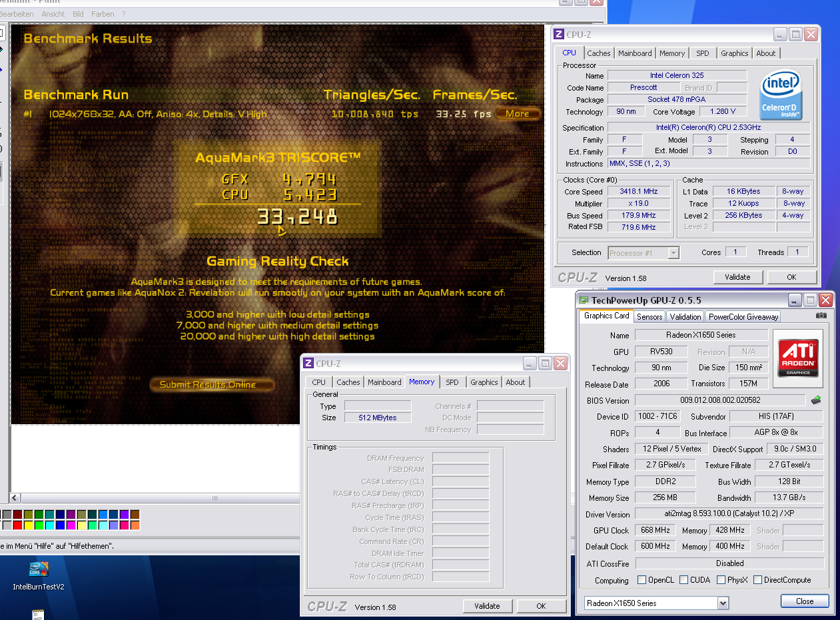Click Validate in the upper CPU-Z window

pos(737,277)
